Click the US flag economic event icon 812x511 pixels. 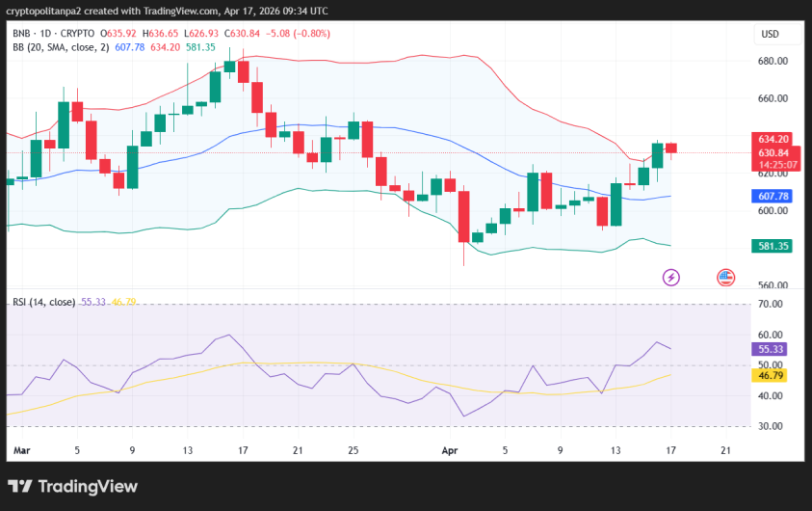coord(726,278)
